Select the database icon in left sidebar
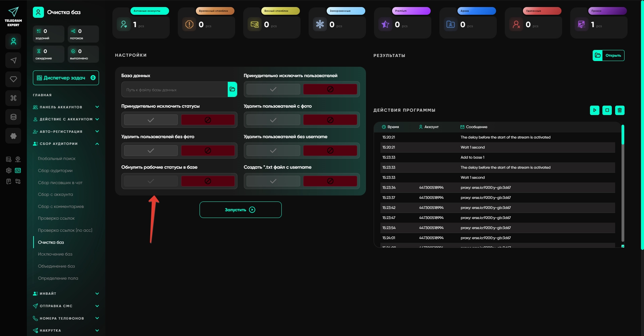Screen dimensions: 644x336 pyautogui.click(x=13, y=117)
